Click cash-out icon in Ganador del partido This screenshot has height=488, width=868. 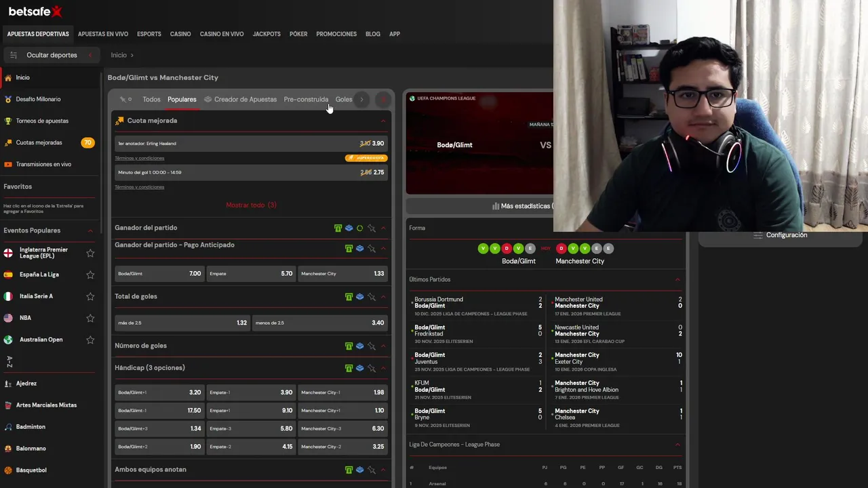click(x=338, y=228)
